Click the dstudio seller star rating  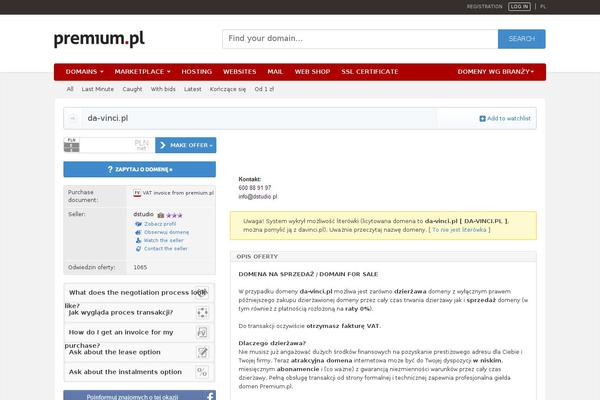(x=174, y=215)
